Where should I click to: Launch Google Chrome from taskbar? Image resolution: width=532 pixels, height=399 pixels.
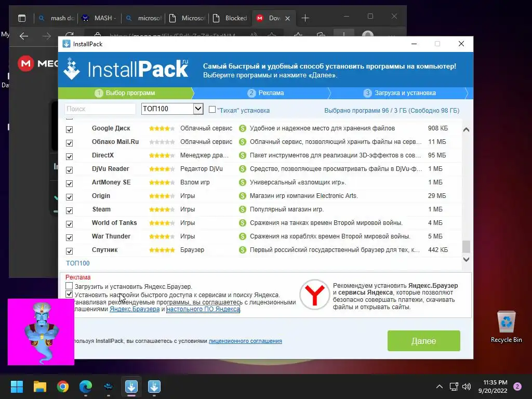coord(63,387)
